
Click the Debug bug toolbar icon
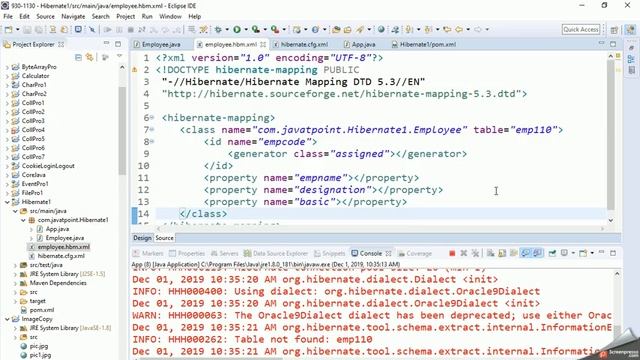point(218,29)
